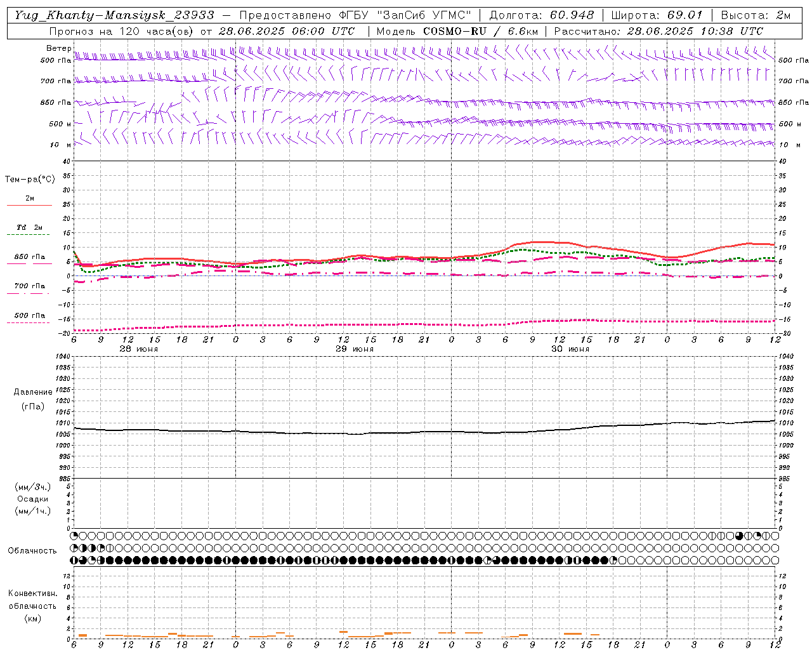The image size is (812, 650).
Task: Select the 500 гПа temperature legend entry
Action: click(30, 315)
